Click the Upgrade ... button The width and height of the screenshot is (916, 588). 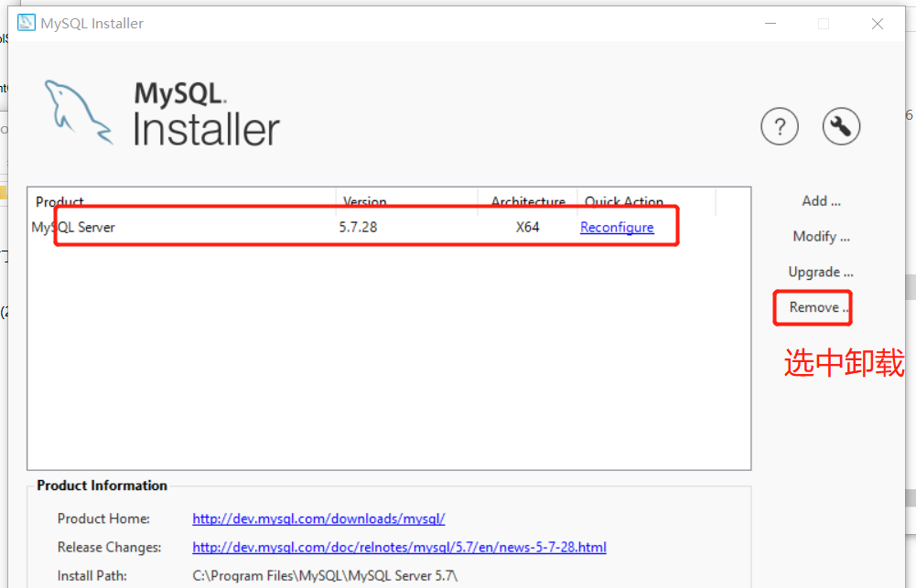tap(821, 273)
